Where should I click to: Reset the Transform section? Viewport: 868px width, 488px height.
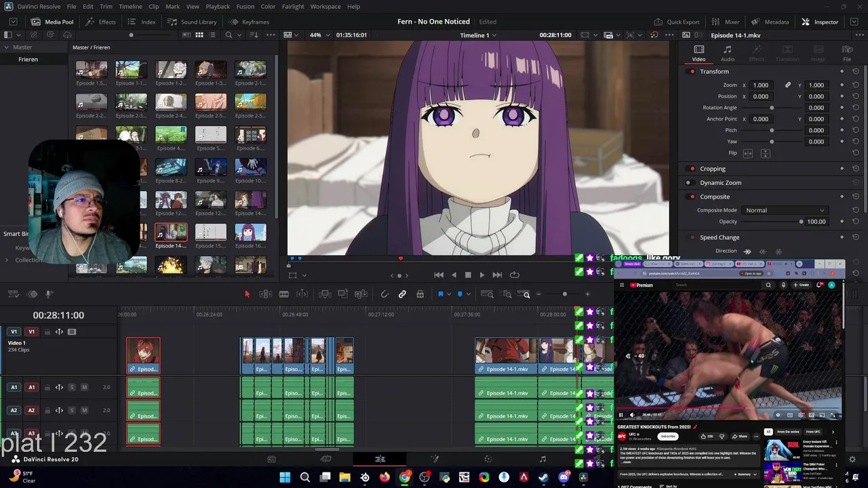click(856, 71)
